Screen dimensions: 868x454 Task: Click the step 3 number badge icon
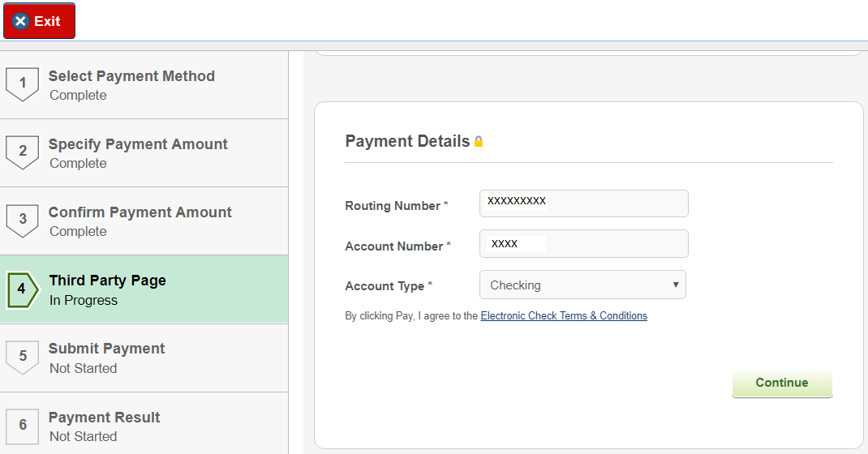(22, 220)
